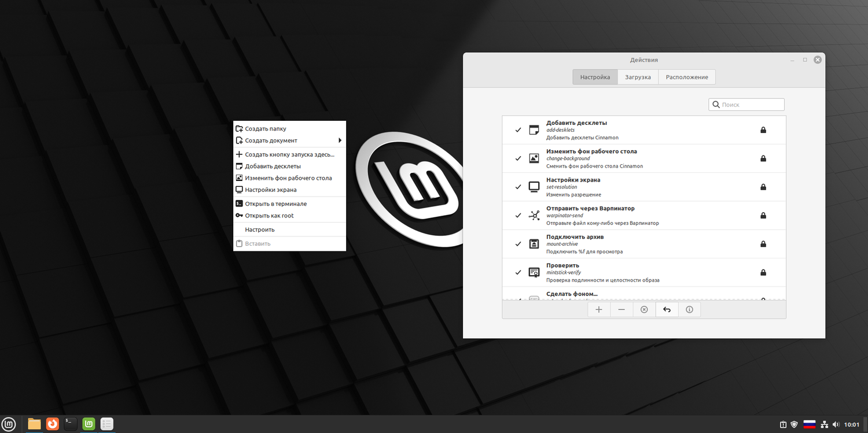Click the desklet icon in the Добавить десклеты row

pos(534,130)
